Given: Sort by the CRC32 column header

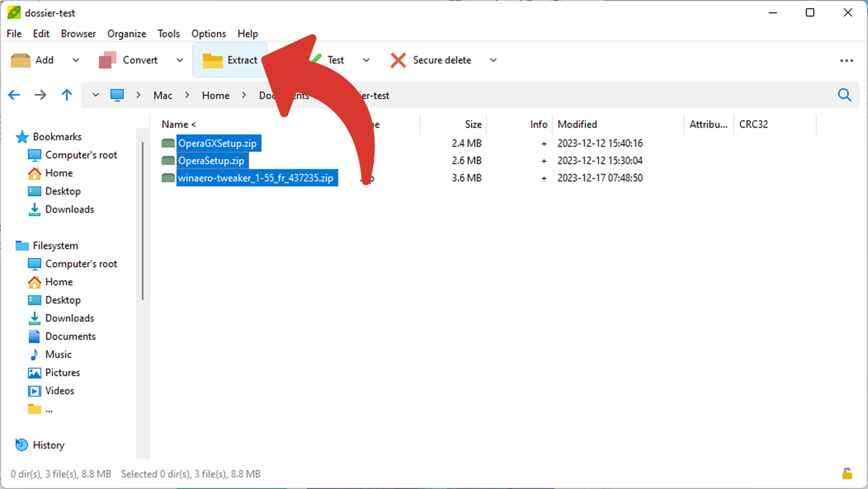Looking at the screenshot, I should tap(754, 124).
